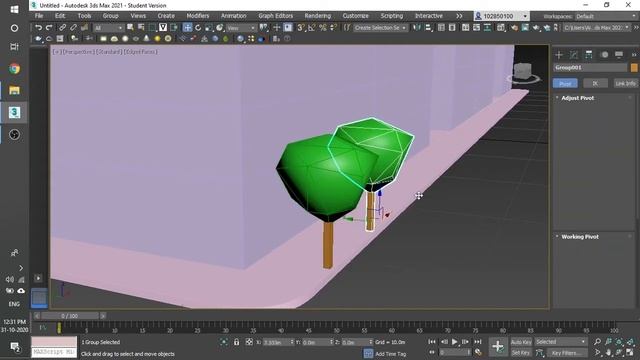
Task: Click the Align tool icon
Action: [x=428, y=27]
